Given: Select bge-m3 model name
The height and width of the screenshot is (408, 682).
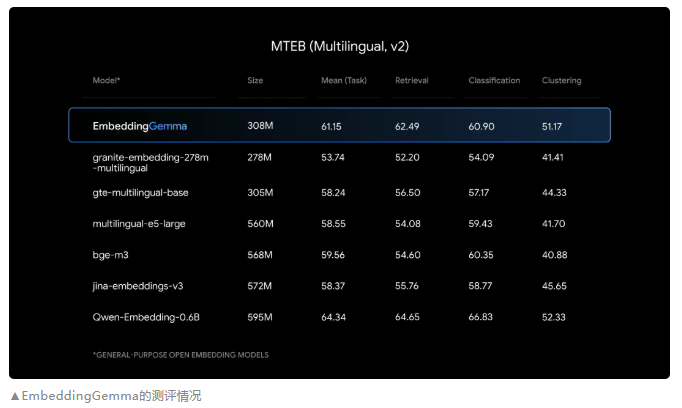Looking at the screenshot, I should click(110, 255).
